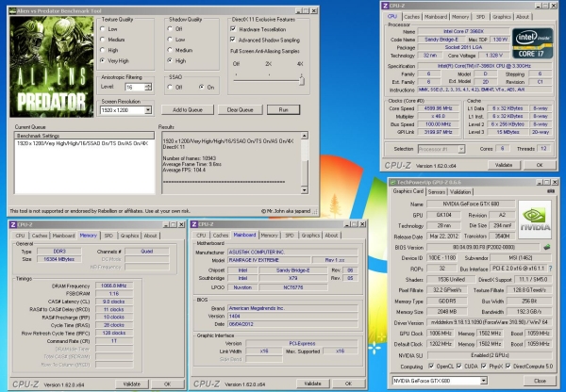Screen dimensions: 566x392
Task: Click the Results box scroll up arrow
Action: 305,136
